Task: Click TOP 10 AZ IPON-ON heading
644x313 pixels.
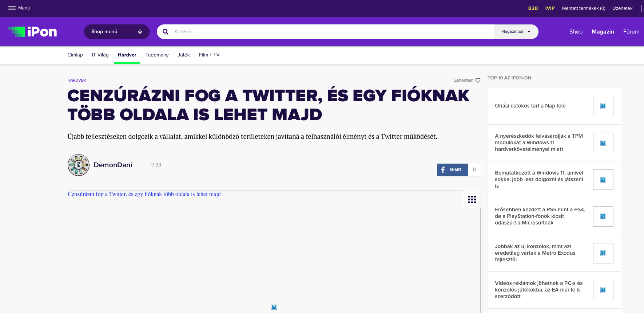Action: tap(509, 78)
